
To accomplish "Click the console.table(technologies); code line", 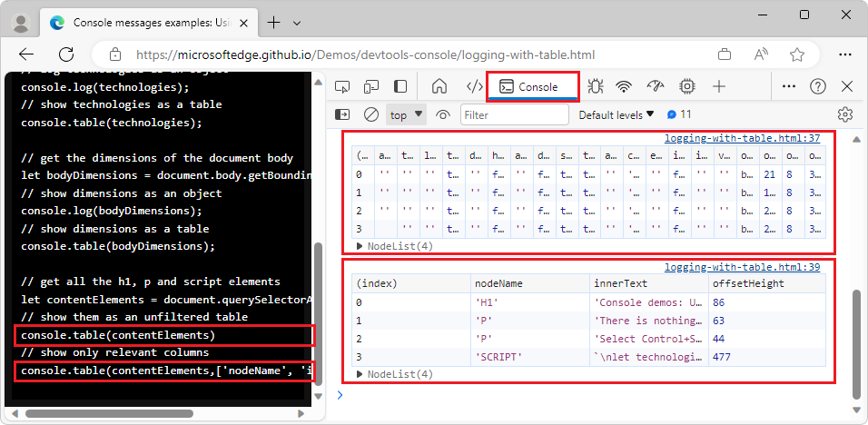I will click(x=112, y=123).
